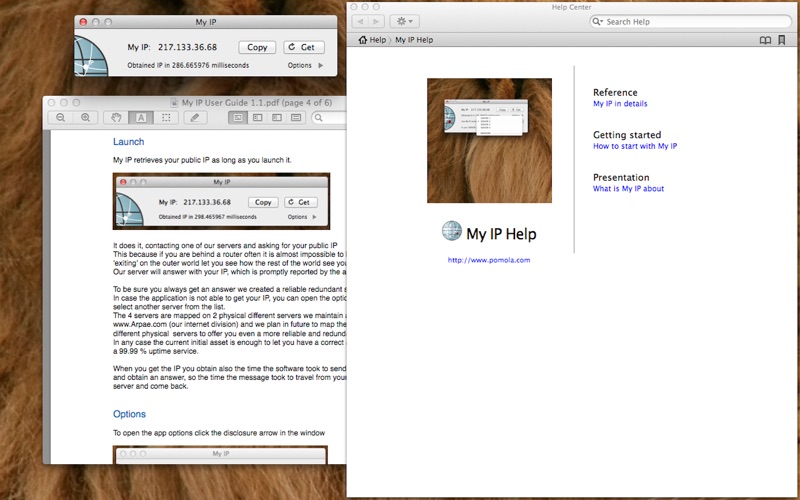Open the gear action menu in Help Center

tap(404, 21)
